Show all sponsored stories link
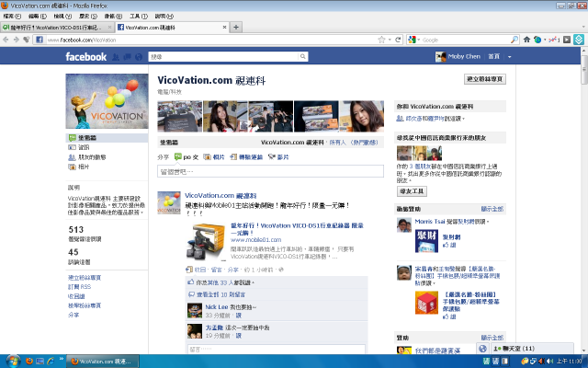The width and height of the screenshot is (588, 368). [x=492, y=209]
